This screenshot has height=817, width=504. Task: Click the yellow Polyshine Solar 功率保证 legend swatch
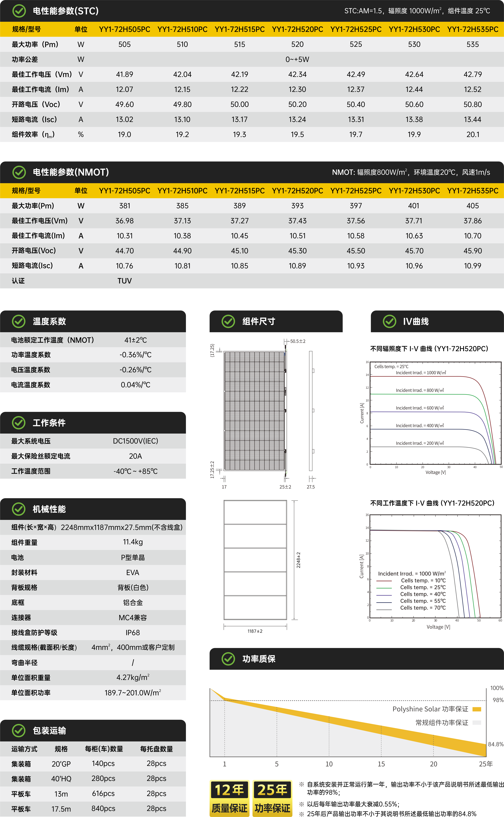tap(477, 709)
